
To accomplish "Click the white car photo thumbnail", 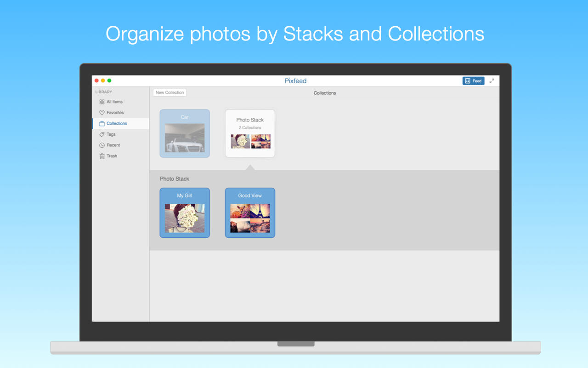I will coord(185,138).
